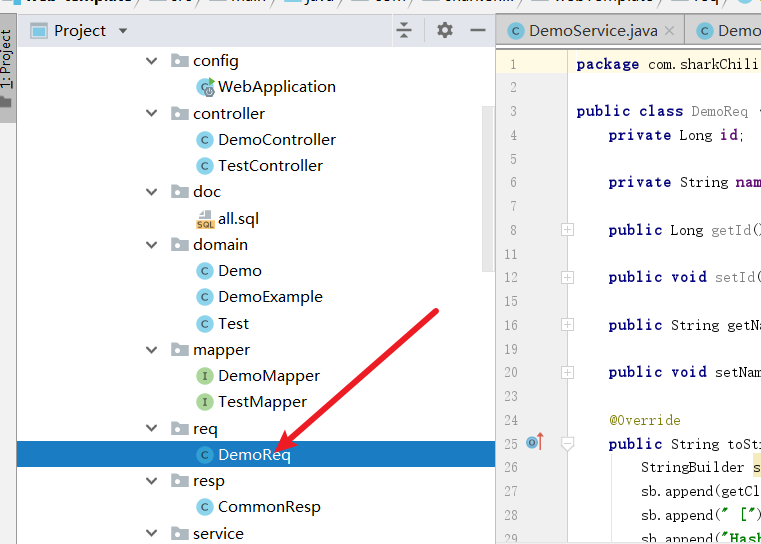This screenshot has width=761, height=544.
Task: Click the Project tree vertical scrollbar
Action: click(488, 190)
